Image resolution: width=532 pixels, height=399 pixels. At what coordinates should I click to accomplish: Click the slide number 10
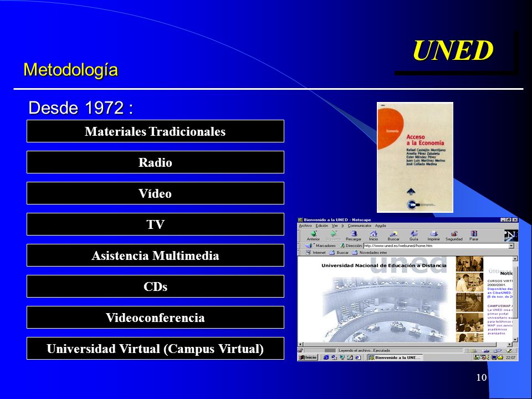click(482, 377)
